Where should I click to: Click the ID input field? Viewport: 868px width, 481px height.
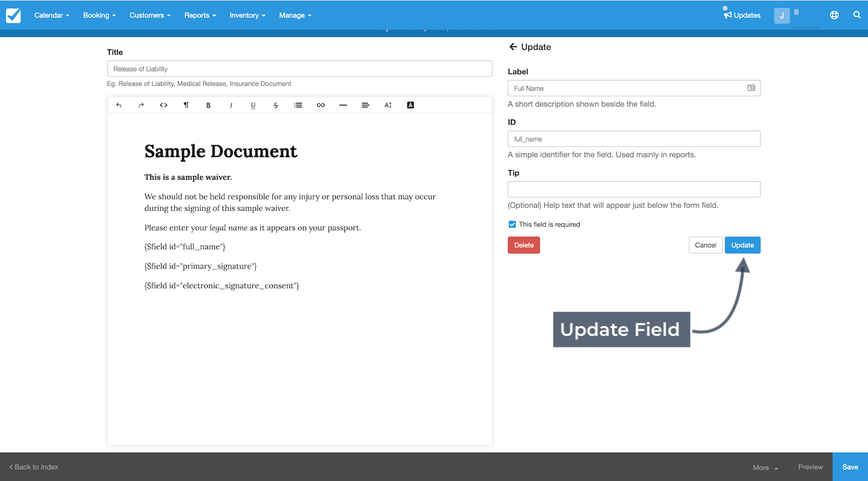[634, 139]
